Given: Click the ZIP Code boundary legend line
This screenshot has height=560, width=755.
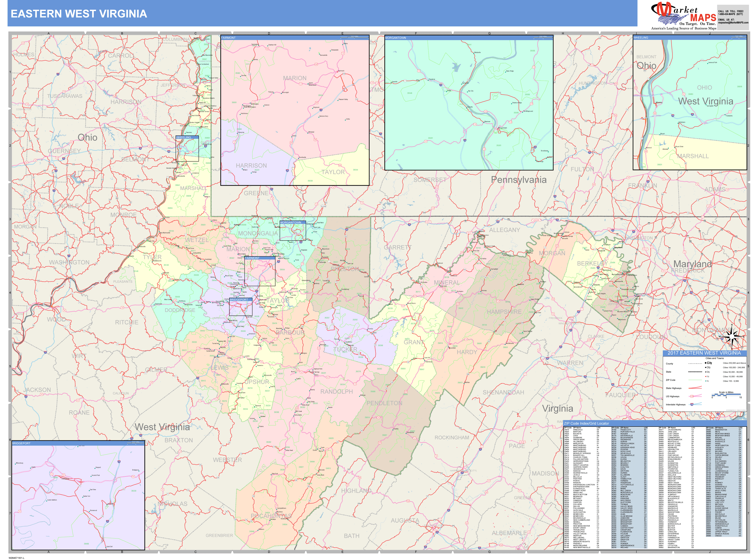Looking at the screenshot, I should click(695, 380).
